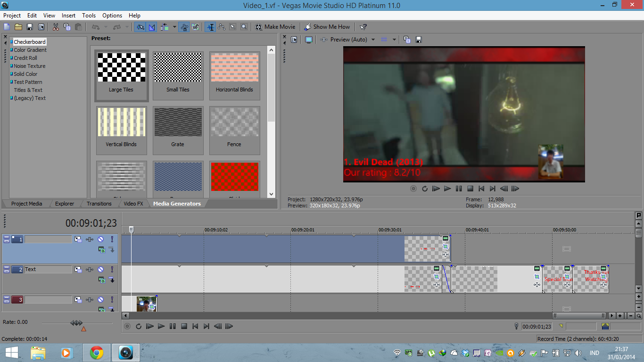
Task: Copy preview snapshot to clipboard
Action: [407, 40]
